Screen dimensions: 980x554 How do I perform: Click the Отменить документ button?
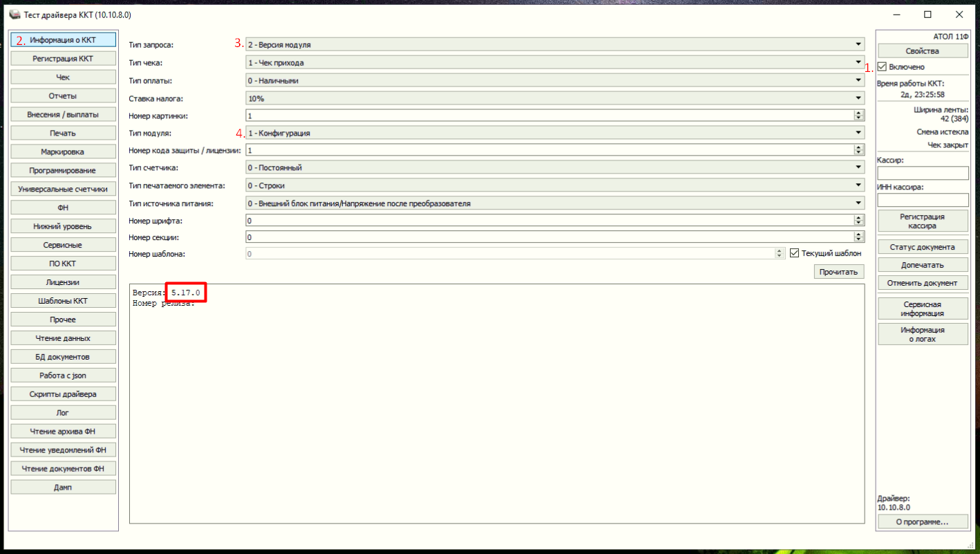923,283
